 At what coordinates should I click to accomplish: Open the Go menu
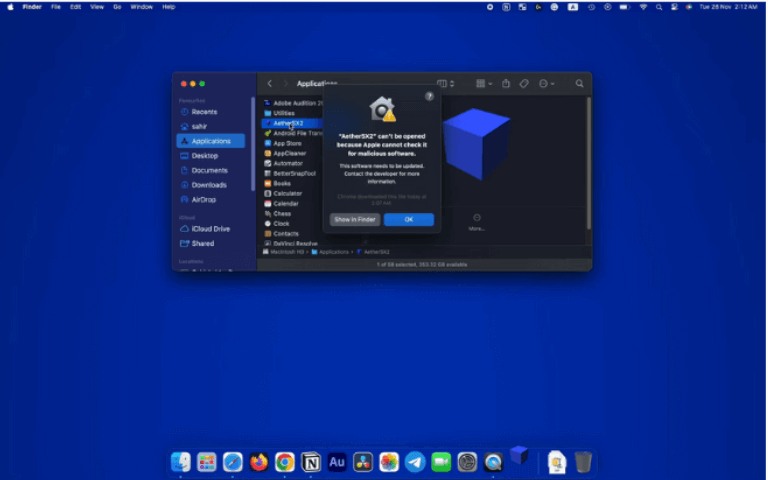pyautogui.click(x=117, y=7)
